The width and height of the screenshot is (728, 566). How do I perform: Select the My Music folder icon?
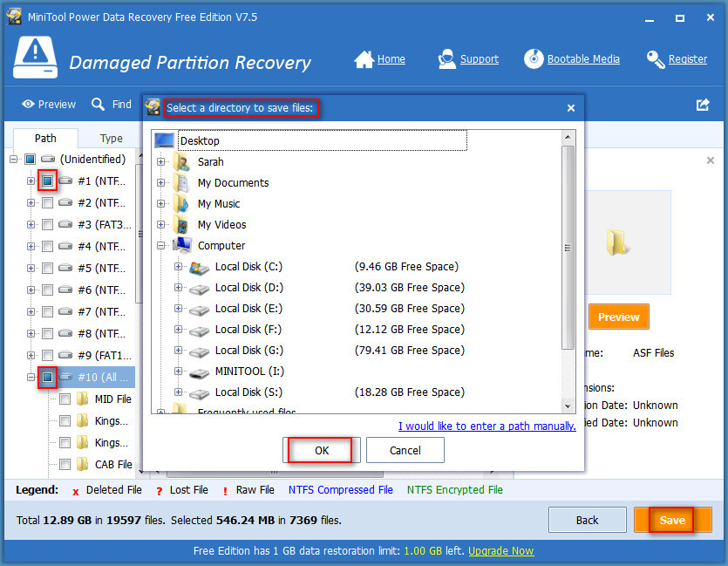181,203
